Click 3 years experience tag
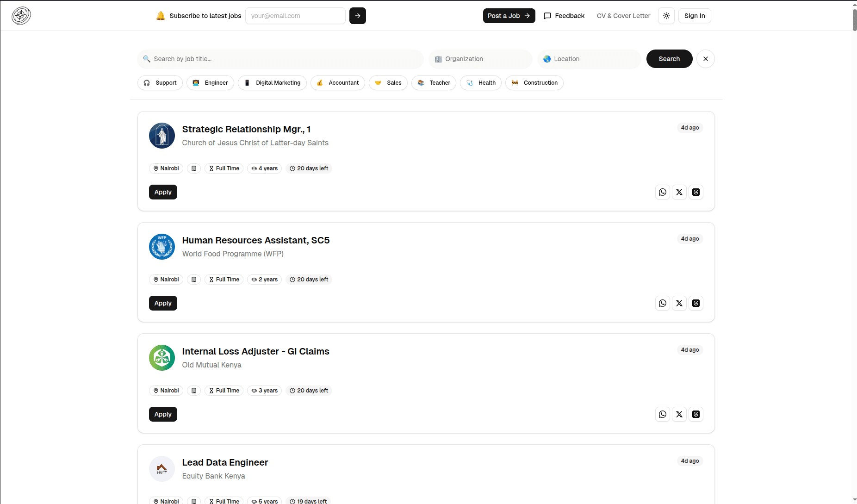 (x=264, y=391)
